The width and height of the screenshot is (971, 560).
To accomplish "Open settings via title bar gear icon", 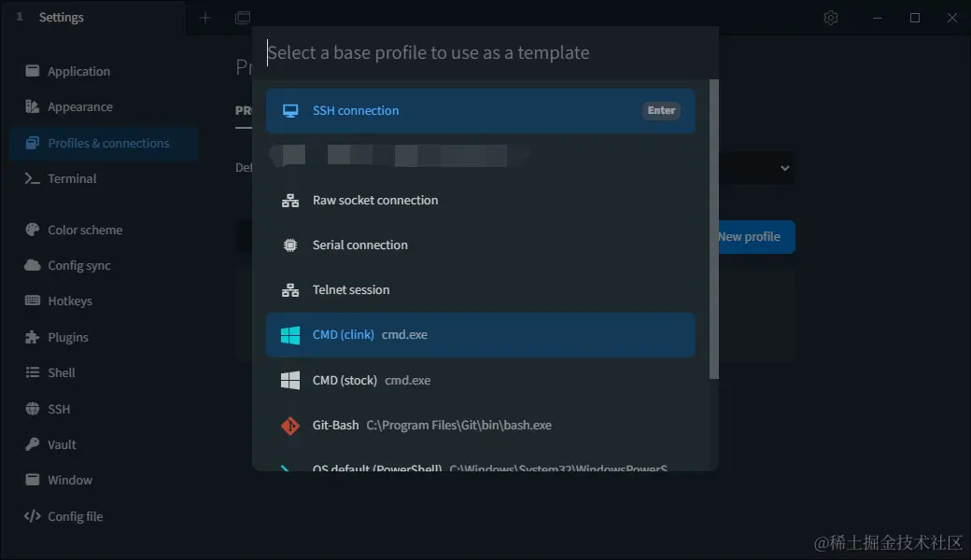I will pyautogui.click(x=830, y=18).
